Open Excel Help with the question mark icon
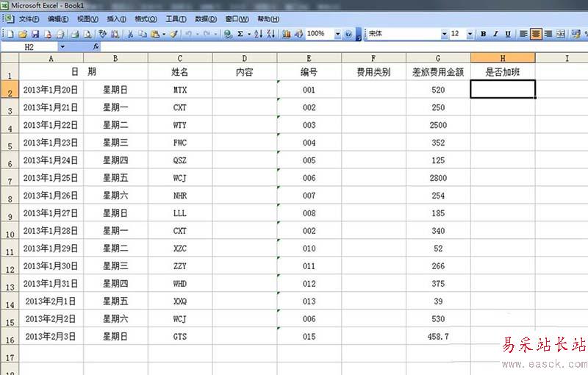The width and height of the screenshot is (588, 375). [348, 34]
